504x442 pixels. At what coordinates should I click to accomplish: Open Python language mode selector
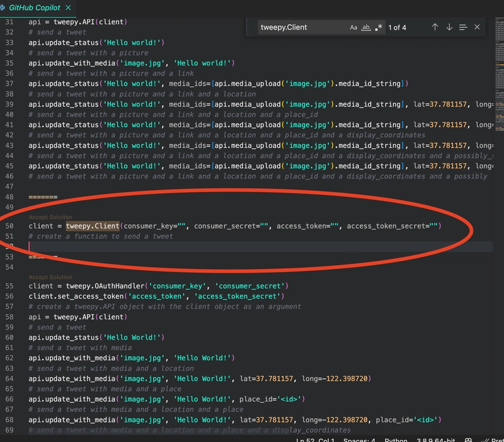coord(396,439)
